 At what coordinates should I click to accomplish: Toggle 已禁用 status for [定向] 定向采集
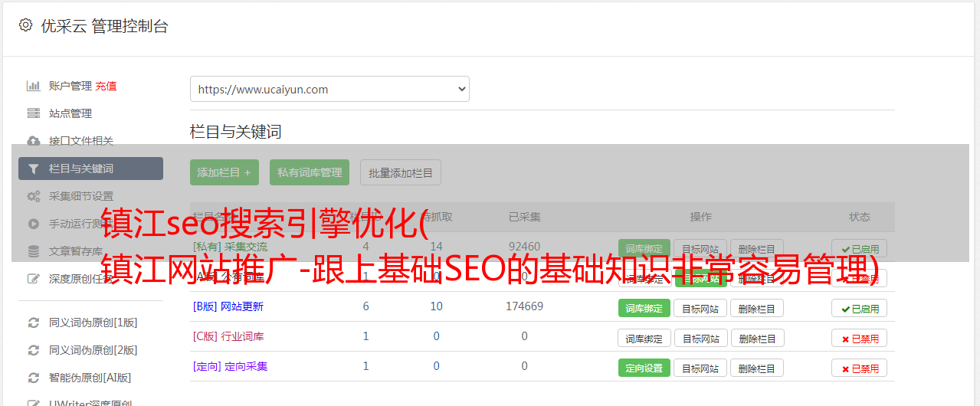tap(860, 368)
